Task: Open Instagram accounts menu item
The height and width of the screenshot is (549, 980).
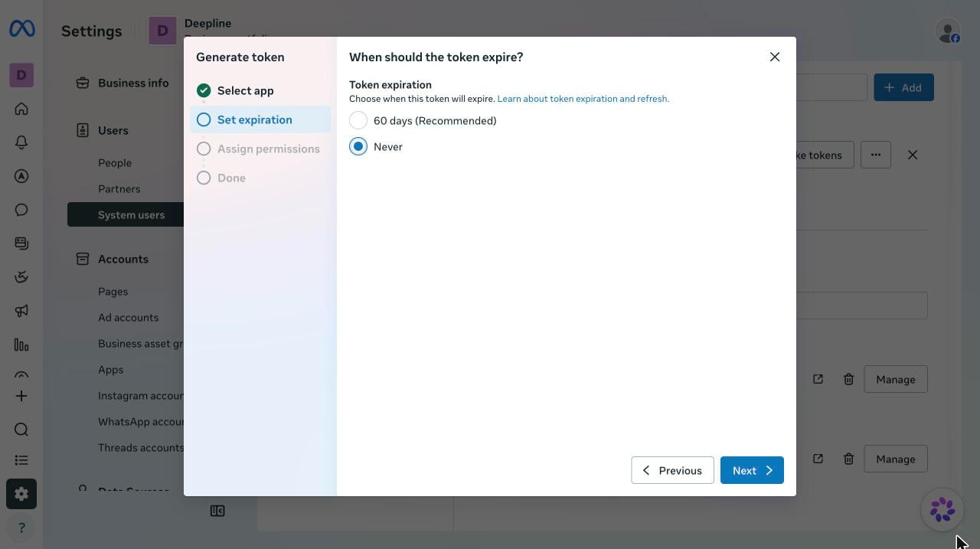Action: point(141,395)
